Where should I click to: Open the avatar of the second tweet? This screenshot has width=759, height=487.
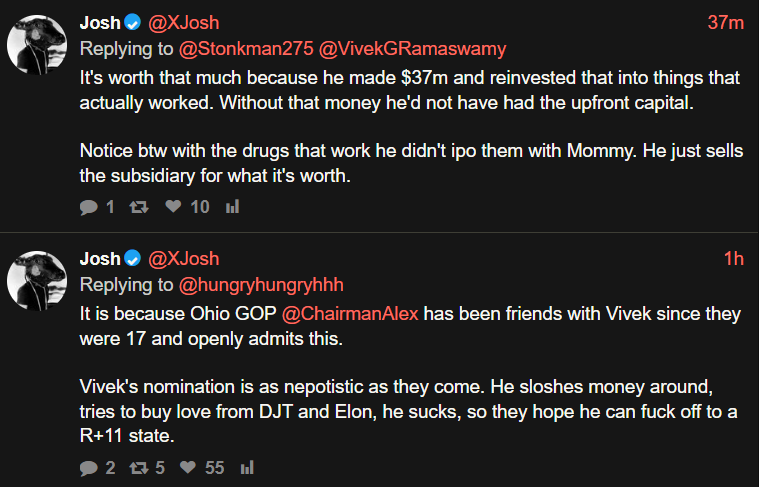coord(37,280)
